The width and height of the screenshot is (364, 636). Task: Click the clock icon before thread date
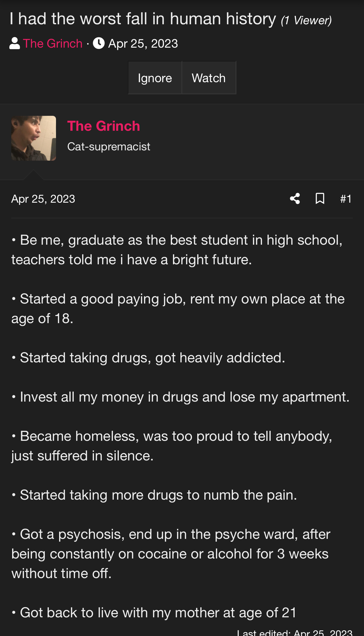[x=99, y=44]
